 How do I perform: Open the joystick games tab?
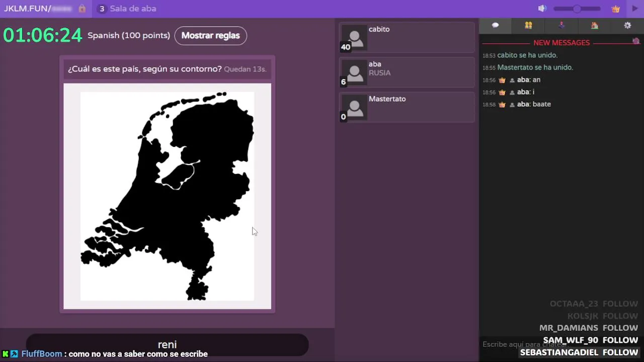(561, 25)
